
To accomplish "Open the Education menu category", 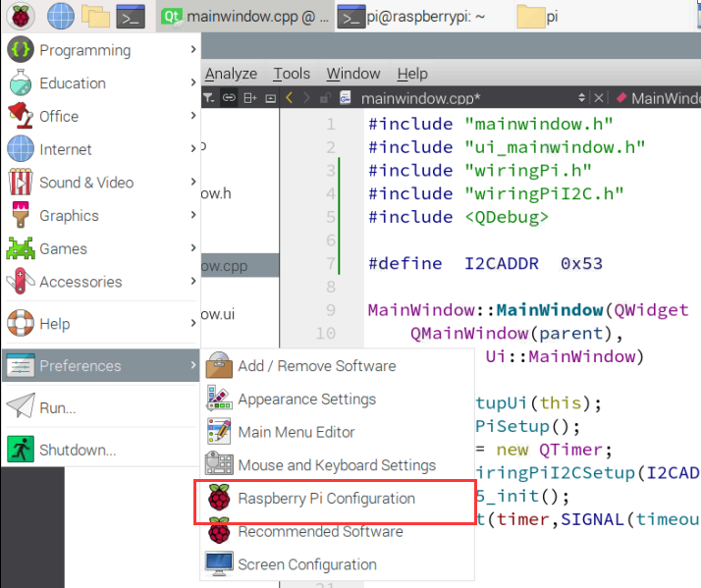I will 101,82.
